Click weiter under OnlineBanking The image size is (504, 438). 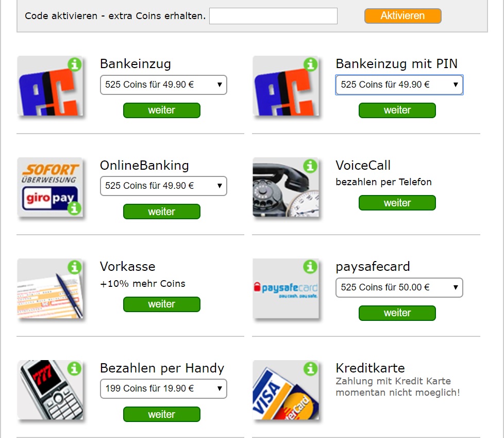click(x=162, y=212)
